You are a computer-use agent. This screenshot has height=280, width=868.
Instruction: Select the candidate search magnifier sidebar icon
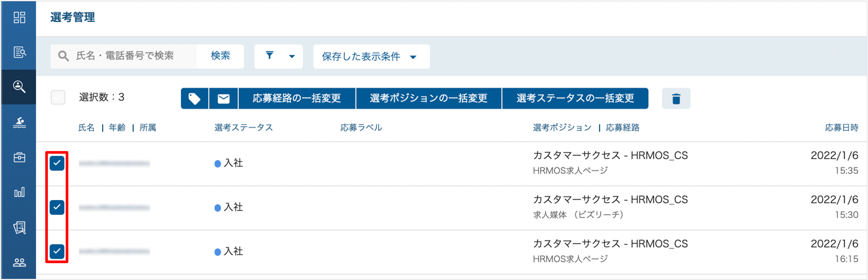19,87
